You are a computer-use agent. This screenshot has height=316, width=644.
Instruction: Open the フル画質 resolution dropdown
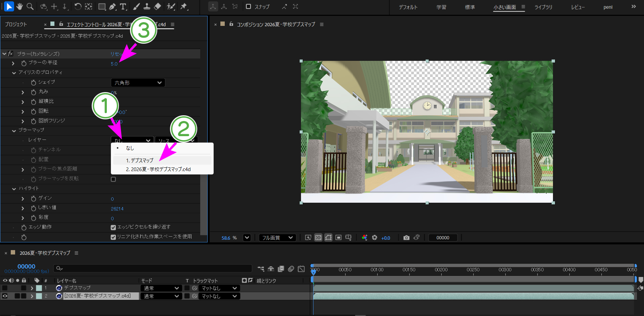pyautogui.click(x=277, y=238)
